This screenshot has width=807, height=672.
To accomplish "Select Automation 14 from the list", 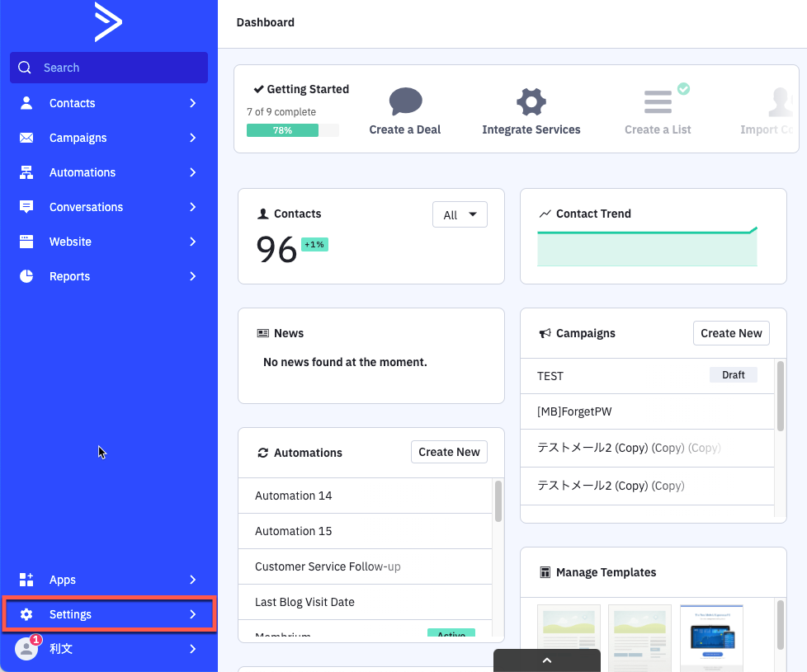I will [294, 496].
